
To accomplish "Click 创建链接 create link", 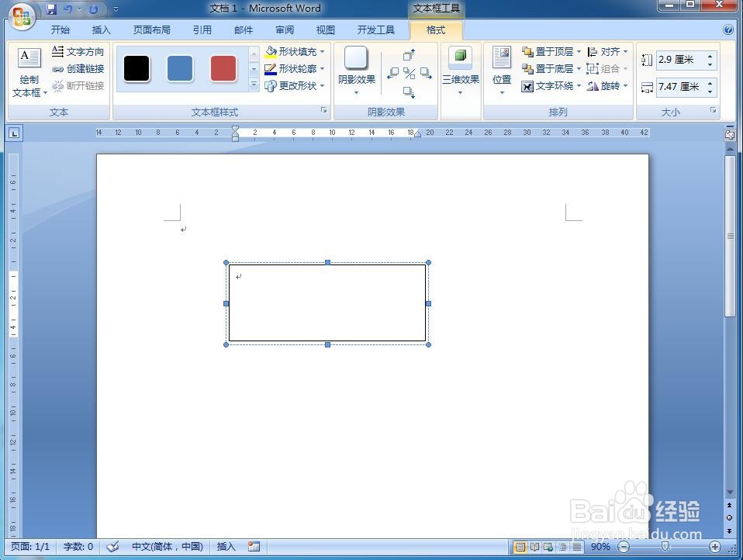I will [78, 69].
